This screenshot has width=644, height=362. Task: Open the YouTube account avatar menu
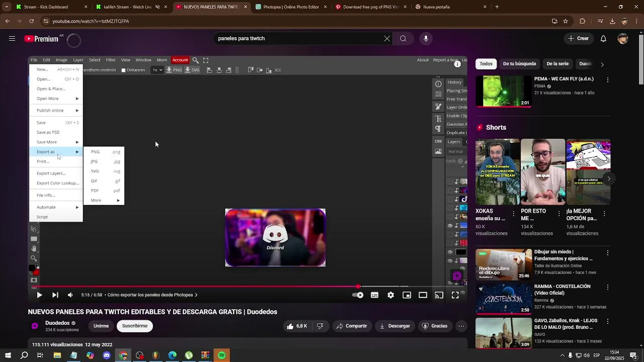pos(623,39)
